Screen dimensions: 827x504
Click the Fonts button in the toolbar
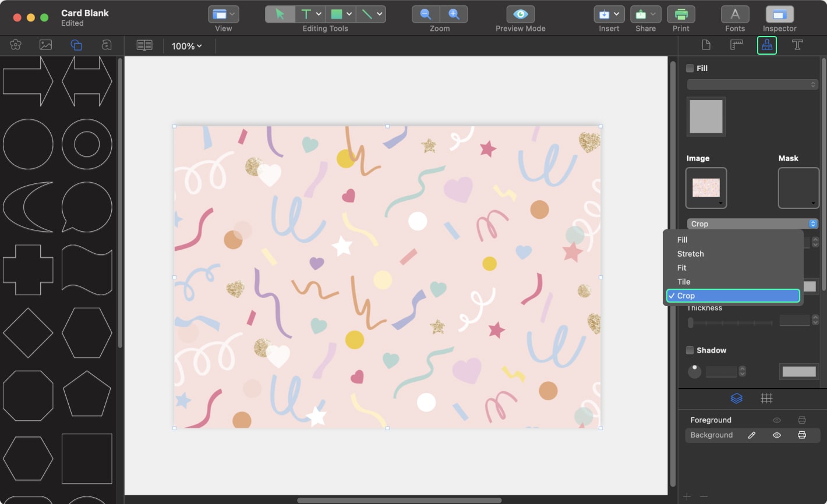735,13
